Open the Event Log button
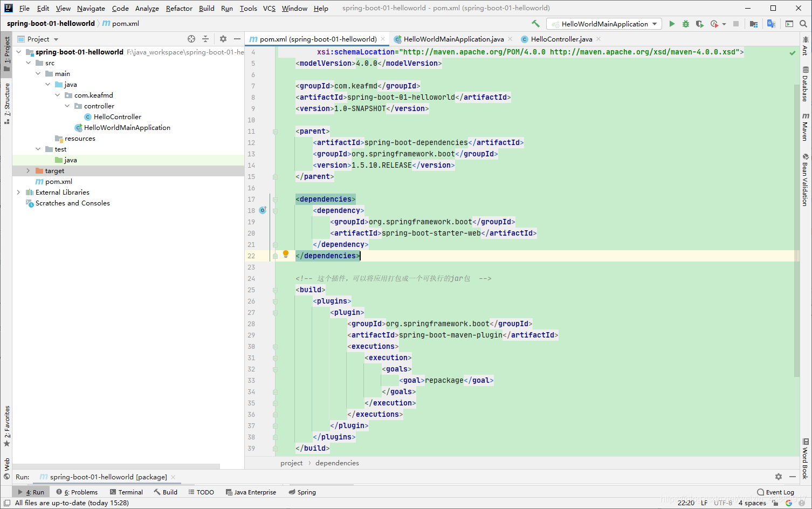Screen dimensions: 812x509 775,492
